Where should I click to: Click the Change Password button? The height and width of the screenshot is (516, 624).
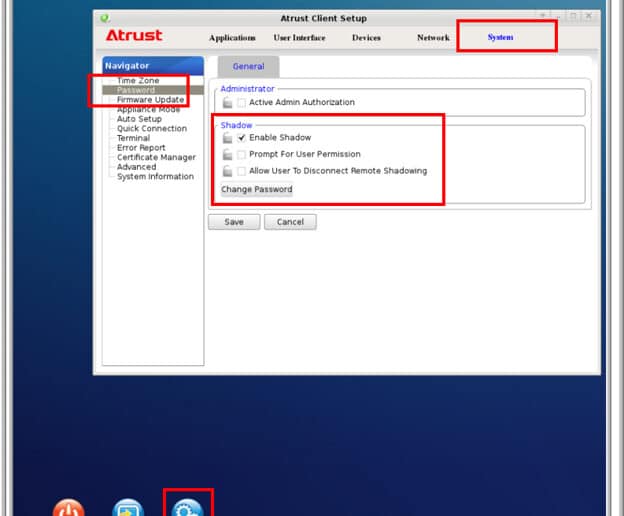pyautogui.click(x=257, y=189)
